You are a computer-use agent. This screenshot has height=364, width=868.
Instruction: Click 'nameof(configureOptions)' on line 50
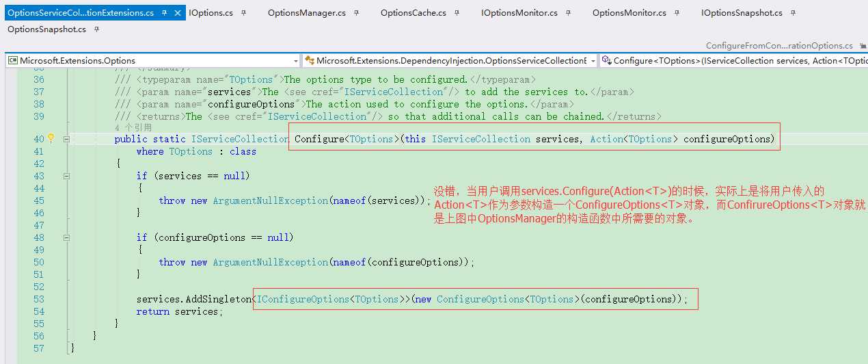(398, 262)
